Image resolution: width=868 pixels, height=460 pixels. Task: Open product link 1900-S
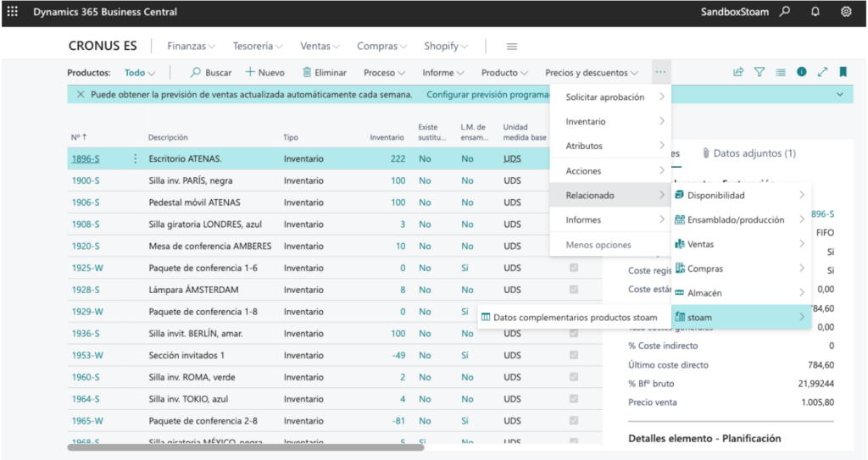coord(86,180)
